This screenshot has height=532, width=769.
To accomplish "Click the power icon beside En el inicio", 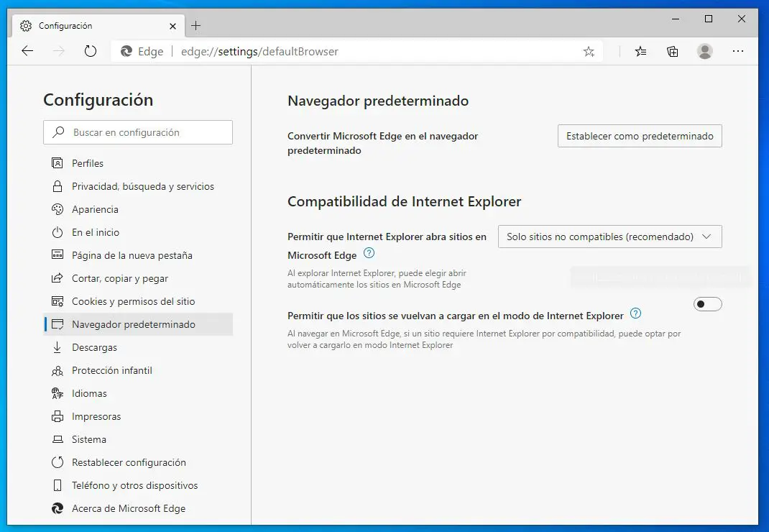I will point(57,232).
